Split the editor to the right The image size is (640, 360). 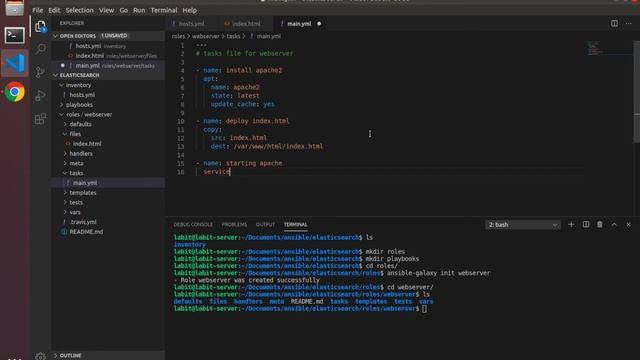click(x=614, y=24)
